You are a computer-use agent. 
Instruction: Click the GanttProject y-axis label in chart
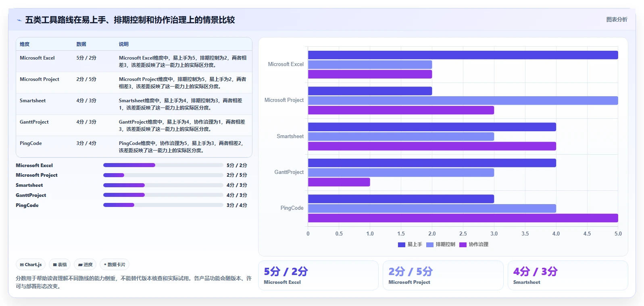[x=289, y=172]
